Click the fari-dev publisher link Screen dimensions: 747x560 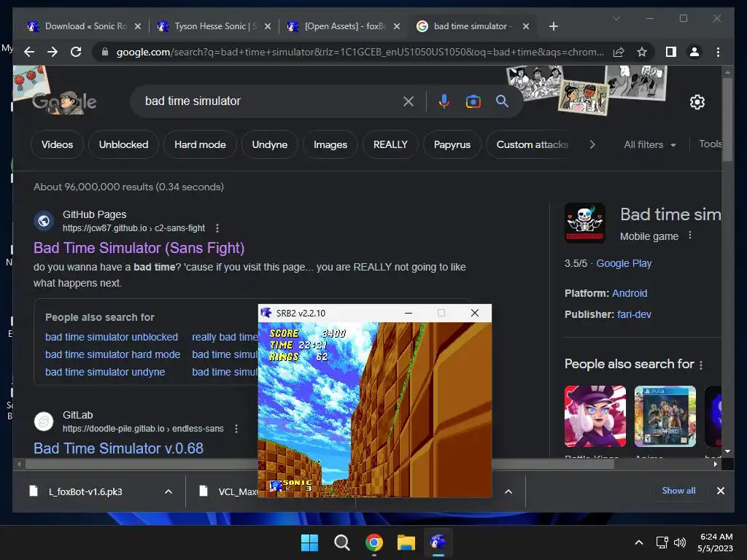pos(634,314)
